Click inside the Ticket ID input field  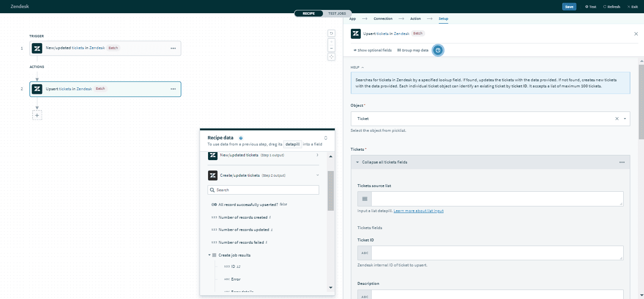point(496,253)
